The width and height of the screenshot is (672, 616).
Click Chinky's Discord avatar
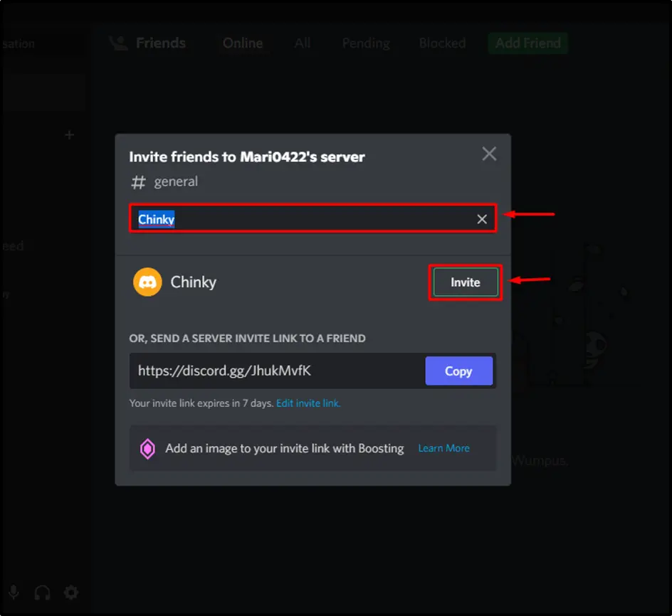(147, 282)
